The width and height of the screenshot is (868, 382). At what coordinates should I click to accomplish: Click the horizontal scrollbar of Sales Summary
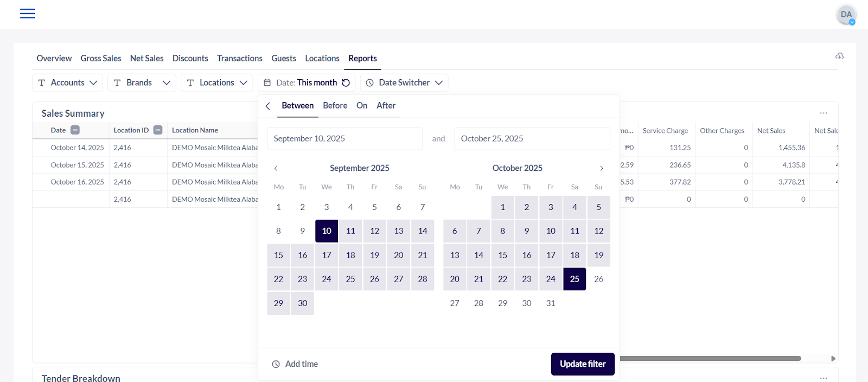click(710, 359)
